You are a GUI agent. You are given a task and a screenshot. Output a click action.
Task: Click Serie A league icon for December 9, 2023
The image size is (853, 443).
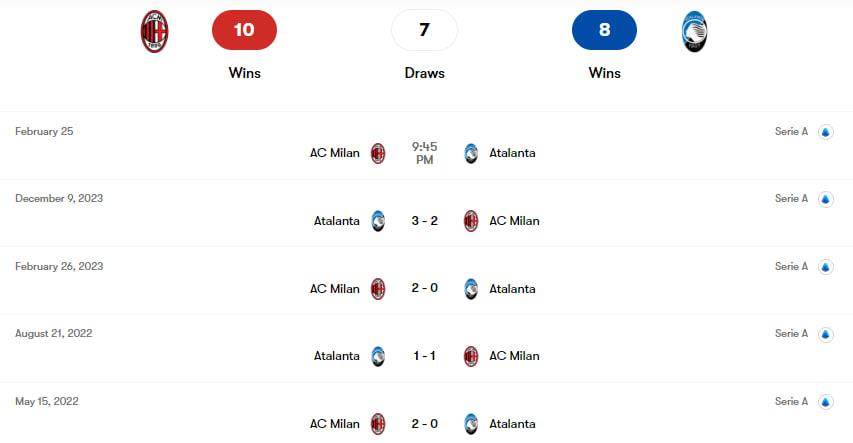tap(826, 199)
